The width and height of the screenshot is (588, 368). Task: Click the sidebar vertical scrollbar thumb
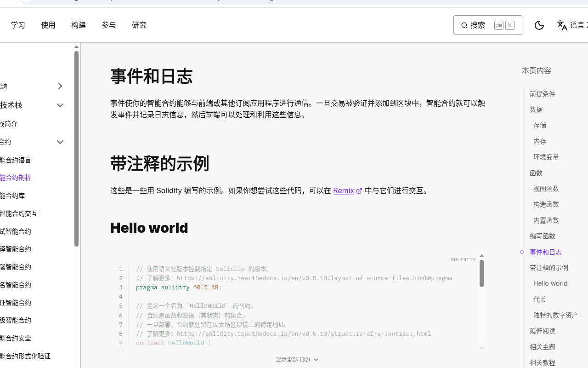pyautogui.click(x=76, y=149)
